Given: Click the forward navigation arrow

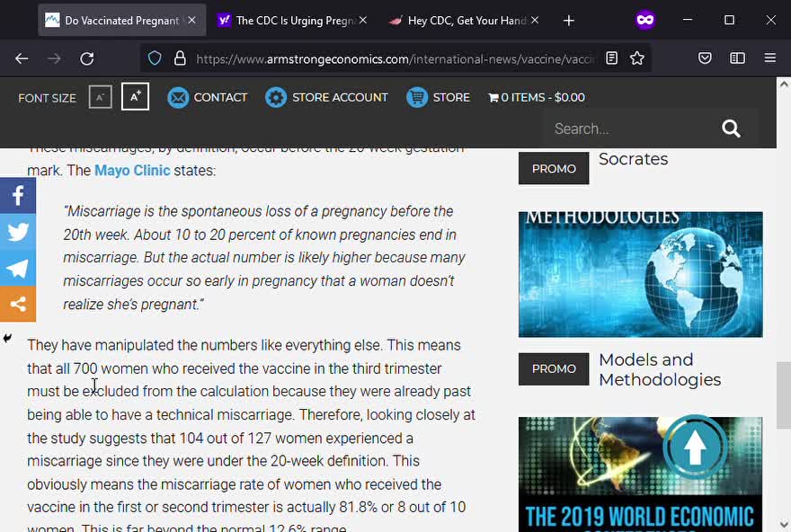Looking at the screenshot, I should (x=54, y=58).
